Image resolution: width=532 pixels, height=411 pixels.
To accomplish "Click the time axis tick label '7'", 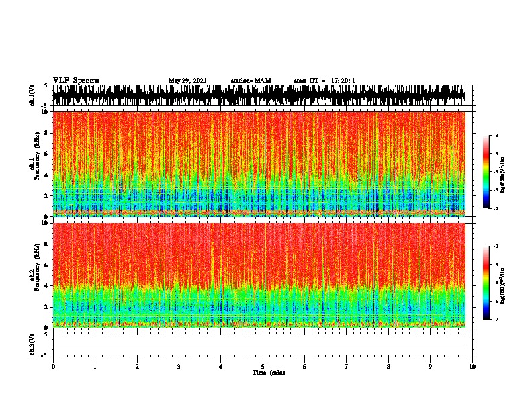I will 347,367.
